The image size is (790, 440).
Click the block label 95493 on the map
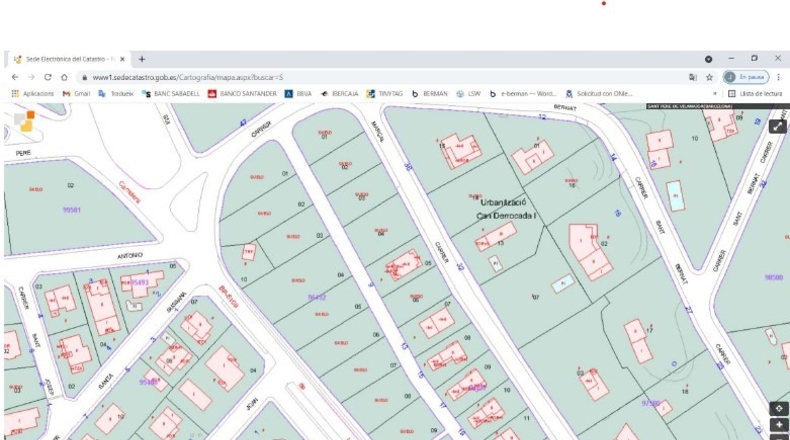[139, 283]
